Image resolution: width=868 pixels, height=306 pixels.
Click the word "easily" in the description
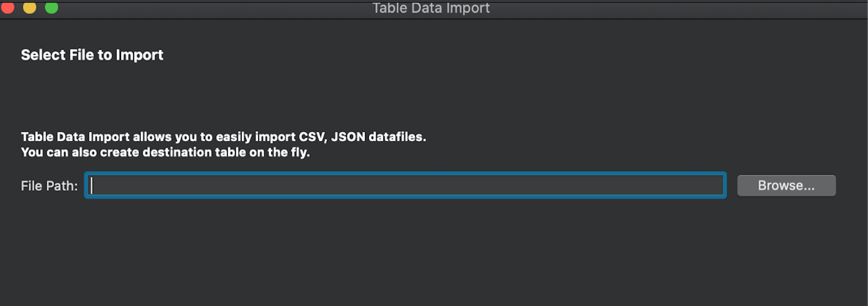[233, 137]
